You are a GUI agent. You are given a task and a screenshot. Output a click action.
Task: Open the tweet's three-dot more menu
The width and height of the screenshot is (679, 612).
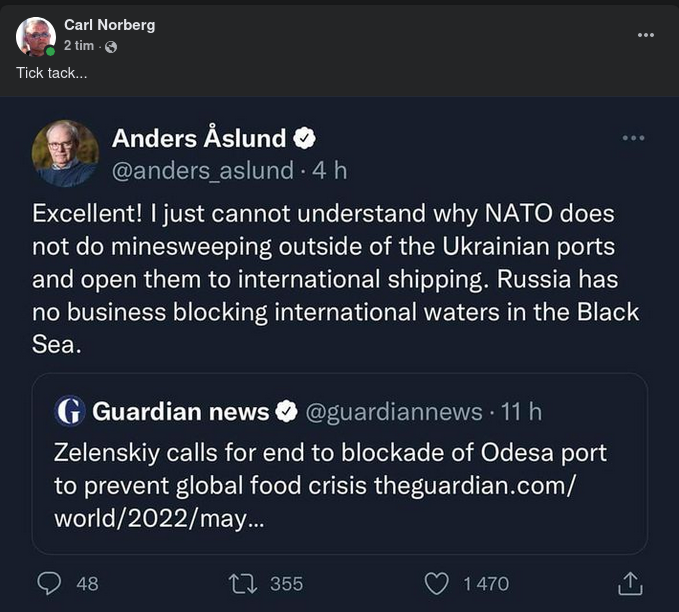[x=633, y=138]
